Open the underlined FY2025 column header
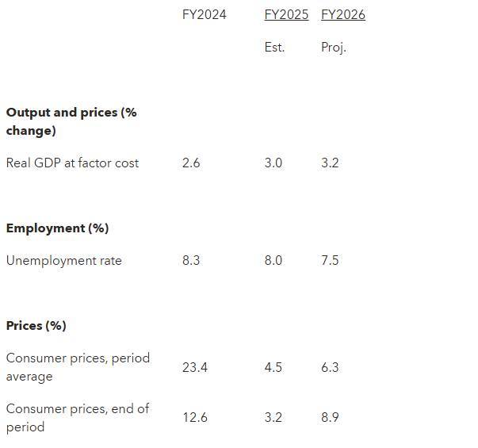The width and height of the screenshot is (478, 448). point(286,14)
